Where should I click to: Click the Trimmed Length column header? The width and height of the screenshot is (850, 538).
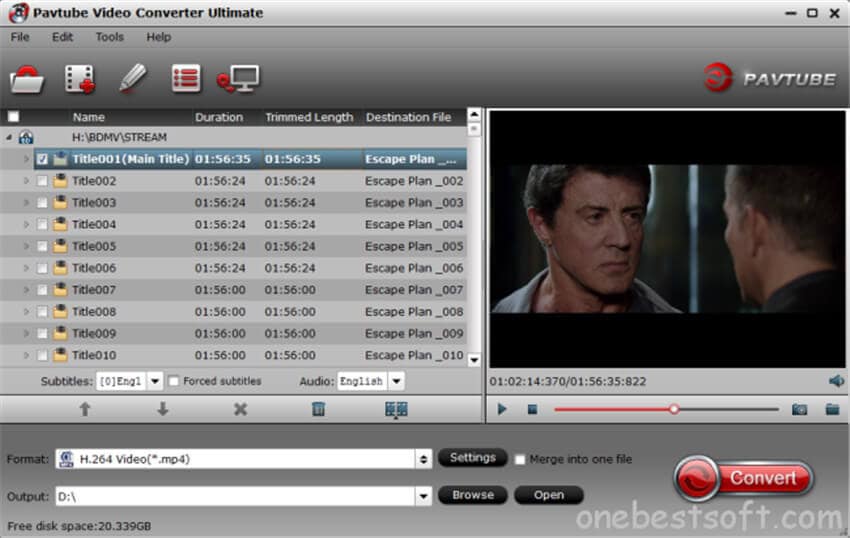pyautogui.click(x=309, y=117)
